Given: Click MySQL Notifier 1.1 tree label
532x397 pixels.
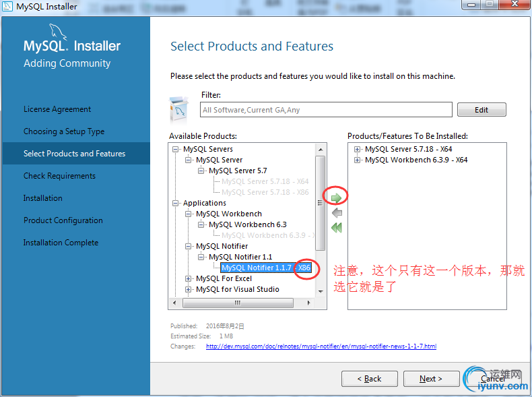Looking at the screenshot, I should 240,257.
